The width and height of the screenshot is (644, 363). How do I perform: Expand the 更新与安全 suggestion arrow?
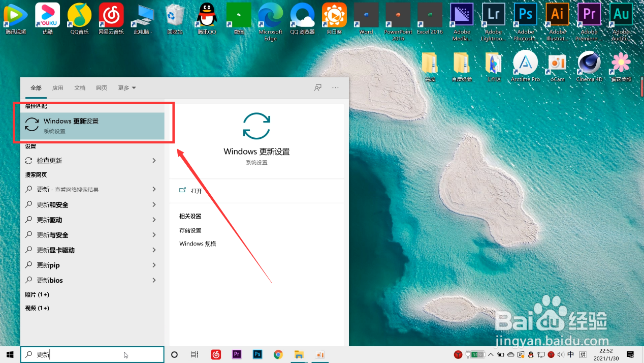pyautogui.click(x=154, y=235)
